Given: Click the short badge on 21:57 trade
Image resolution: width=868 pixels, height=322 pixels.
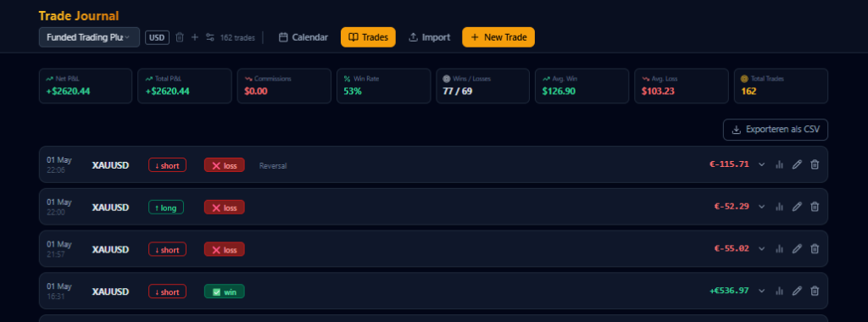Looking at the screenshot, I should pos(167,249).
